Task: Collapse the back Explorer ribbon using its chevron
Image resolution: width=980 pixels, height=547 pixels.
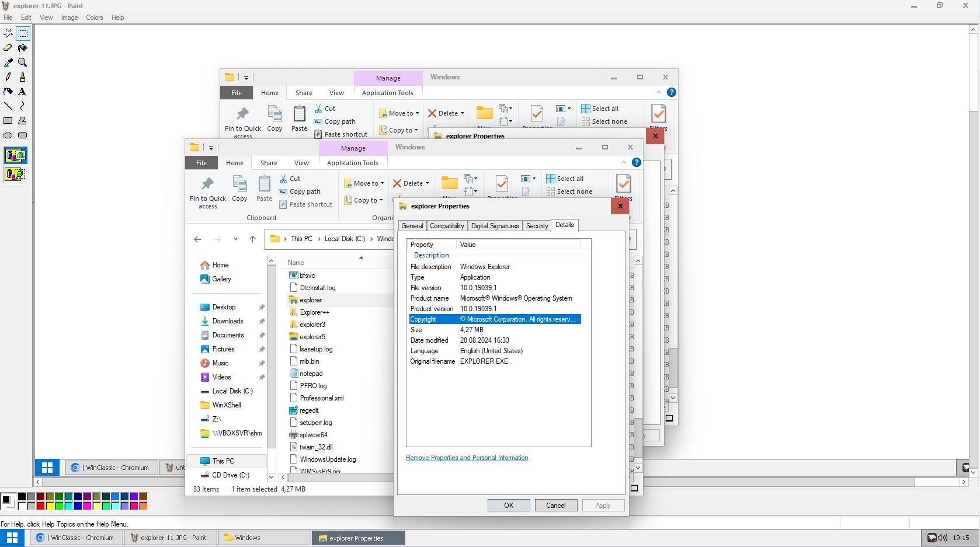Action: click(658, 92)
